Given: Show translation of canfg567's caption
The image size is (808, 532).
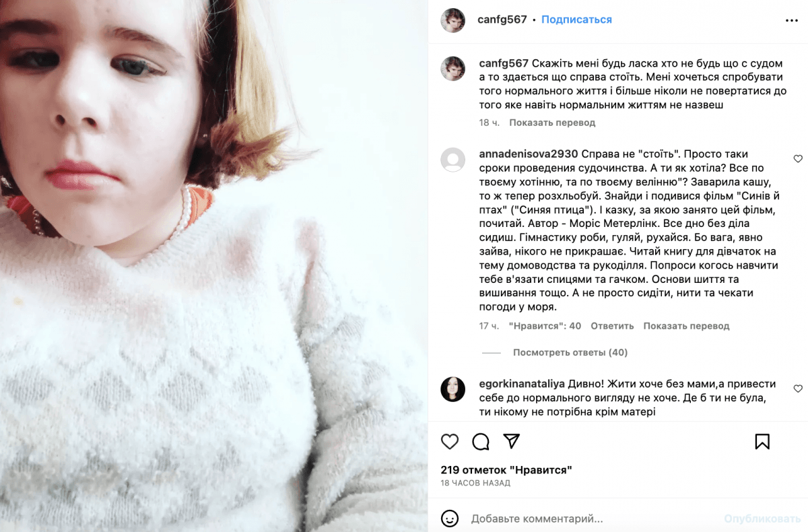Looking at the screenshot, I should point(552,123).
